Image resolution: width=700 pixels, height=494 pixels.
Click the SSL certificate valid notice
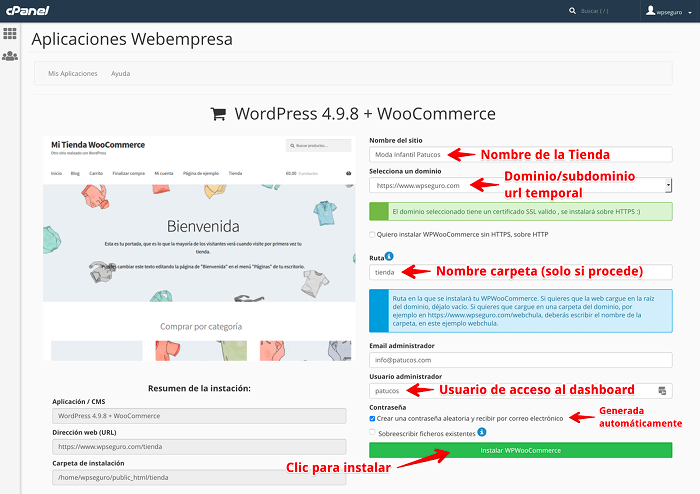tap(521, 212)
